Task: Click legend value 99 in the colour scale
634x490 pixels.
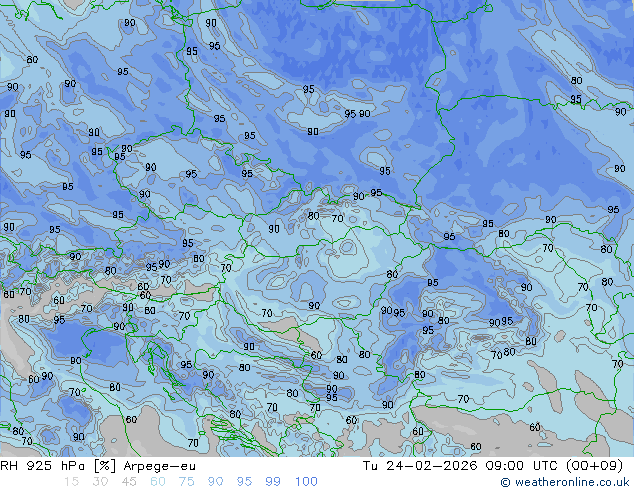Action: click(273, 482)
